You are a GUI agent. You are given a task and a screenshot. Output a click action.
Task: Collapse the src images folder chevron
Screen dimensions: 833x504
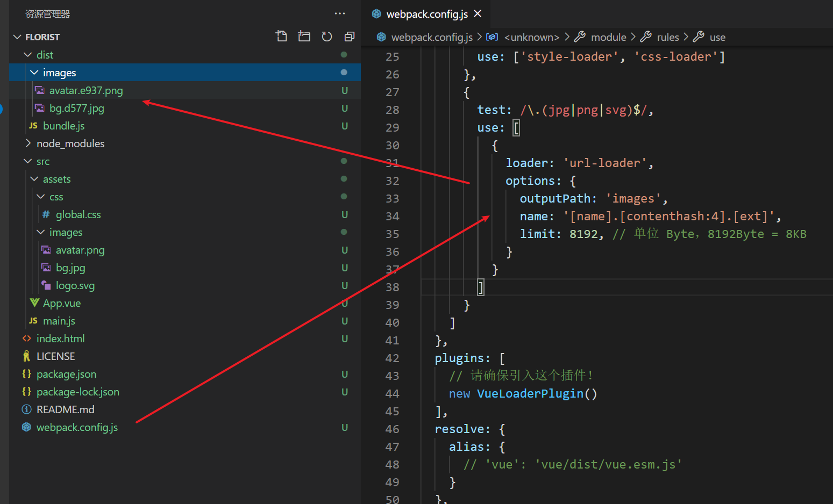(x=41, y=232)
